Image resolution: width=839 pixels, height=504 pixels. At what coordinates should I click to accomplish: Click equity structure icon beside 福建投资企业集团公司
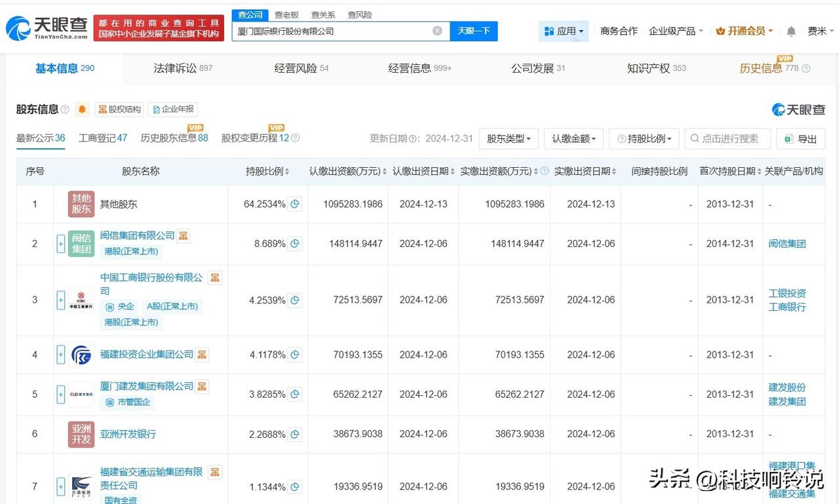pos(202,355)
